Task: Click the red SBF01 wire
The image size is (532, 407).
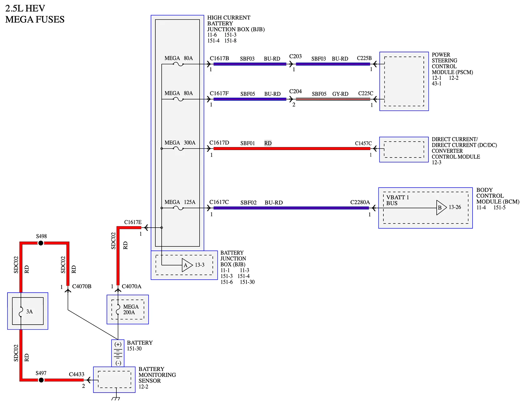Action: tap(292, 149)
